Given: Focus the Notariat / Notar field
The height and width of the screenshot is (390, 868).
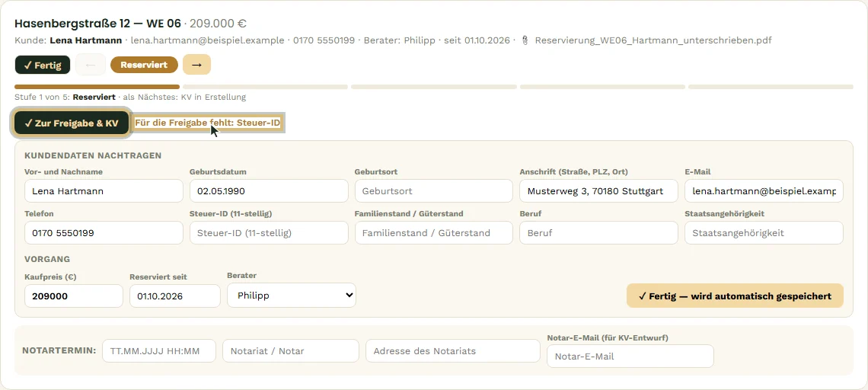Looking at the screenshot, I should pos(291,350).
